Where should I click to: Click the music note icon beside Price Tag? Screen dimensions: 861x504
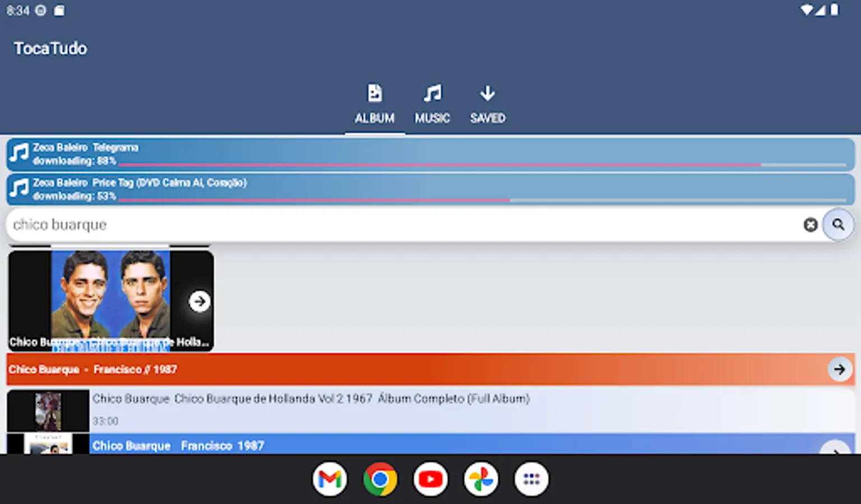[19, 188]
